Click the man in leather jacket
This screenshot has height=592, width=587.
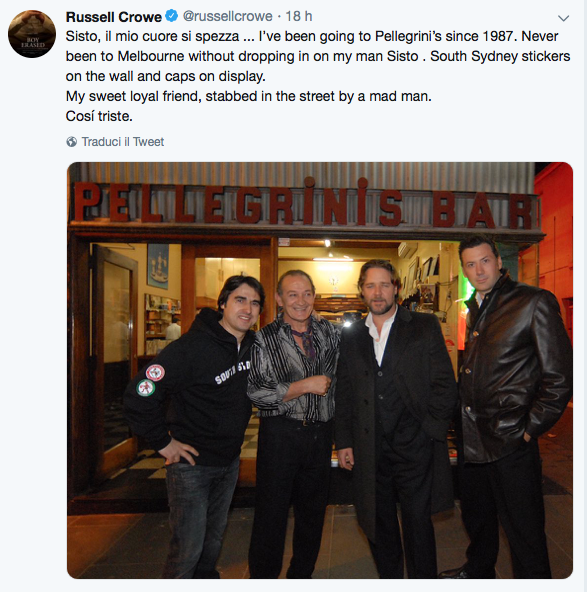tap(513, 406)
